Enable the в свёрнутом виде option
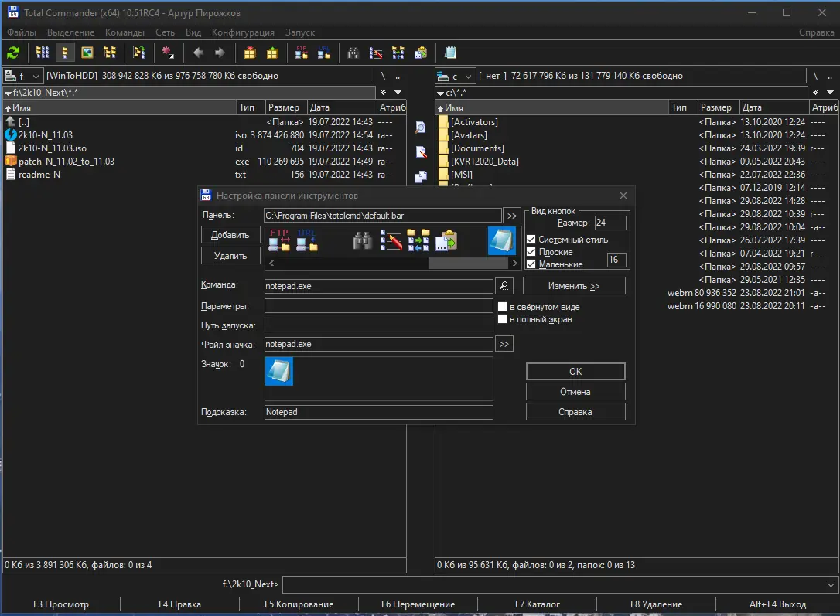The width and height of the screenshot is (840, 616). 503,307
